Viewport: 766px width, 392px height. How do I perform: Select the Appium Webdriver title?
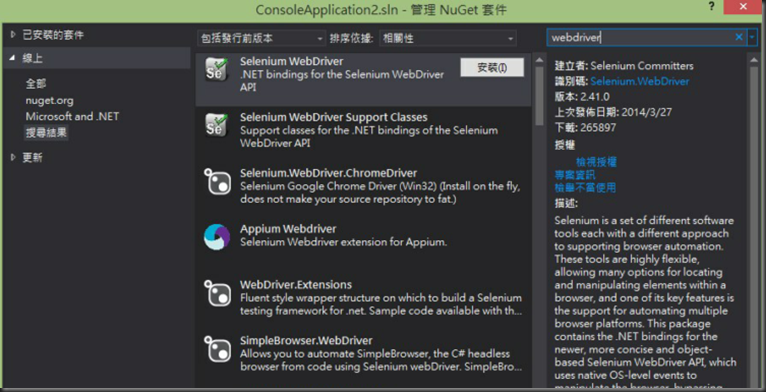(x=288, y=229)
